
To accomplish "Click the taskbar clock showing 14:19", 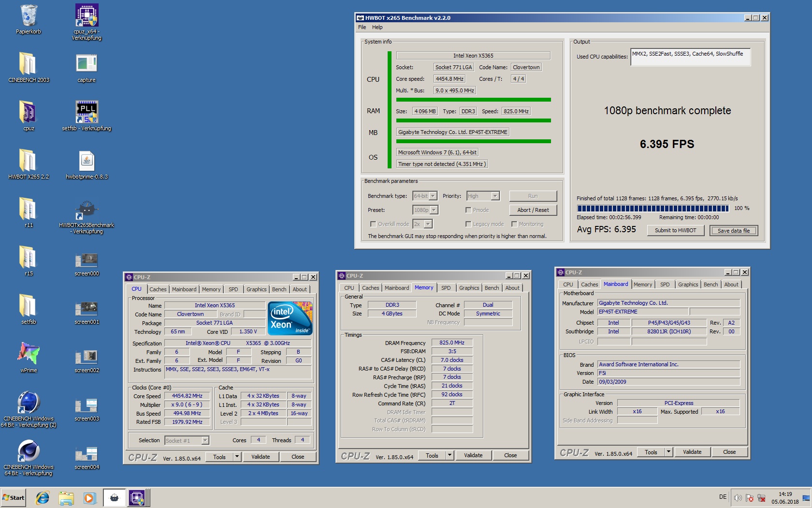I will coord(785,498).
